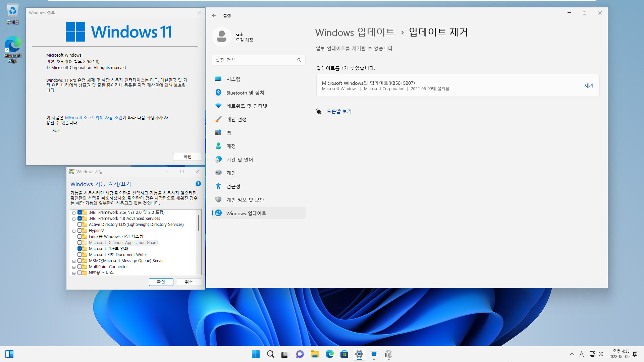Click the Windows 업데이트 sync icon
The image size is (644, 362).
218,213
